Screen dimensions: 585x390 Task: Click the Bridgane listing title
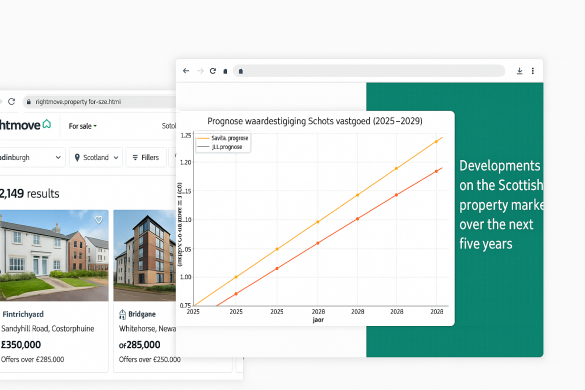pos(142,314)
